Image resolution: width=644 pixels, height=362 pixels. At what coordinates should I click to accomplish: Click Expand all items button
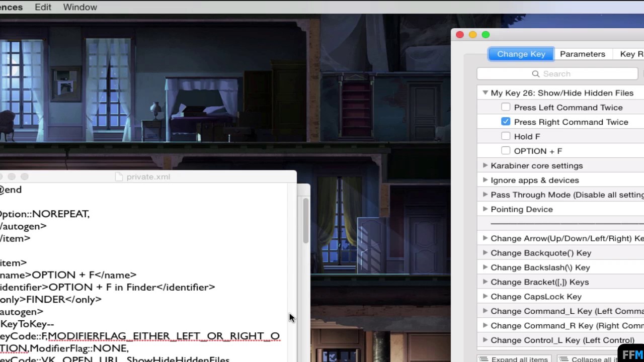(x=514, y=359)
